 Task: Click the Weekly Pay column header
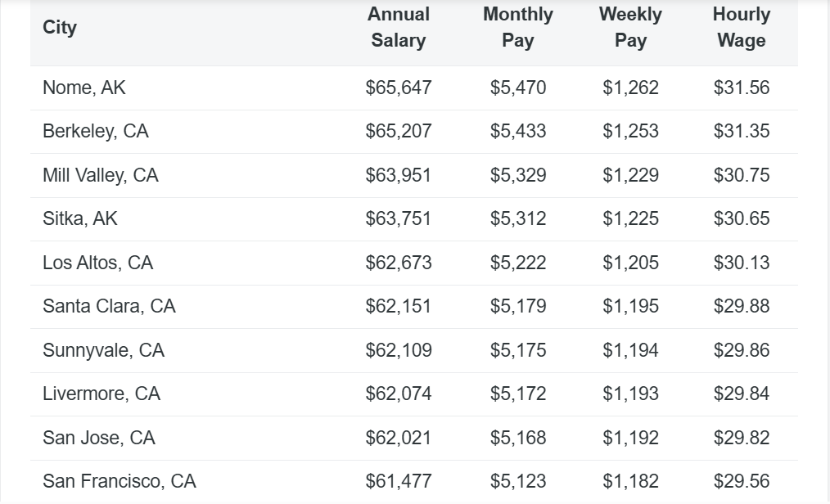630,28
